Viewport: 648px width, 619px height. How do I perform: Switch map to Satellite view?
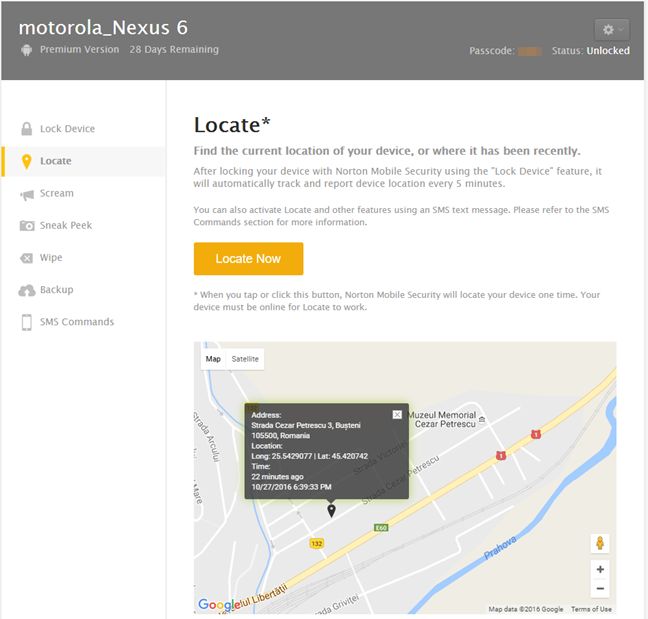point(245,359)
